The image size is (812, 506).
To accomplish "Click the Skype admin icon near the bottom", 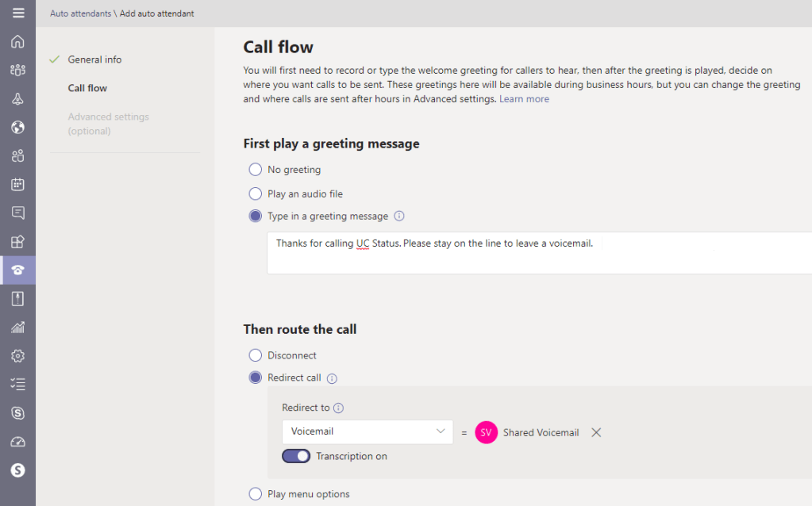I will (x=17, y=412).
